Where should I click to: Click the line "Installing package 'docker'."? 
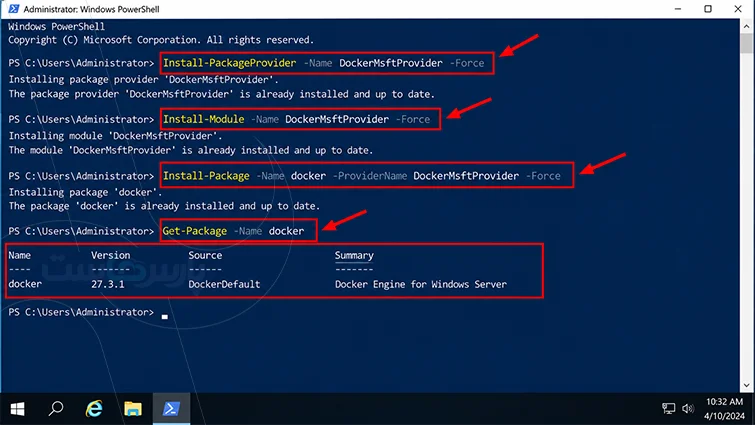pos(85,193)
